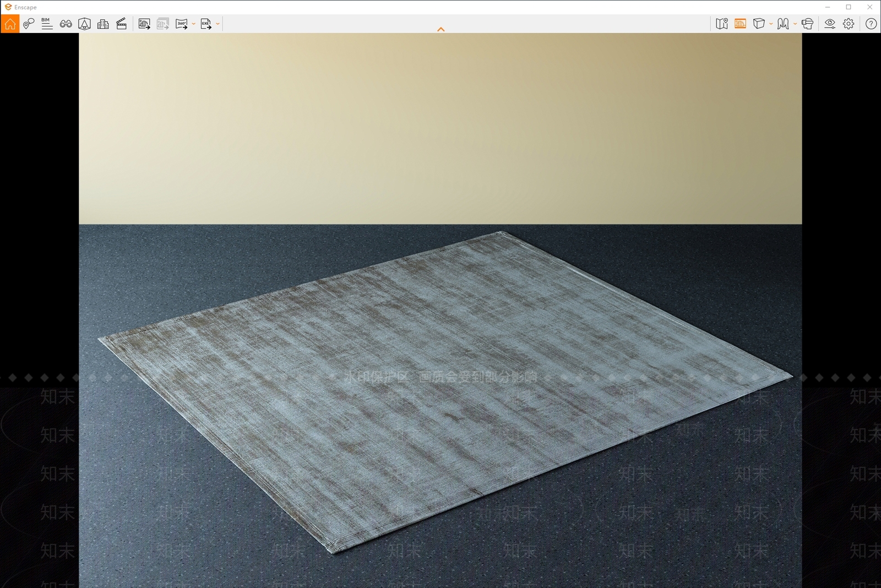This screenshot has width=881, height=588.
Task: Minimize the Enscape window
Action: coord(828,7)
